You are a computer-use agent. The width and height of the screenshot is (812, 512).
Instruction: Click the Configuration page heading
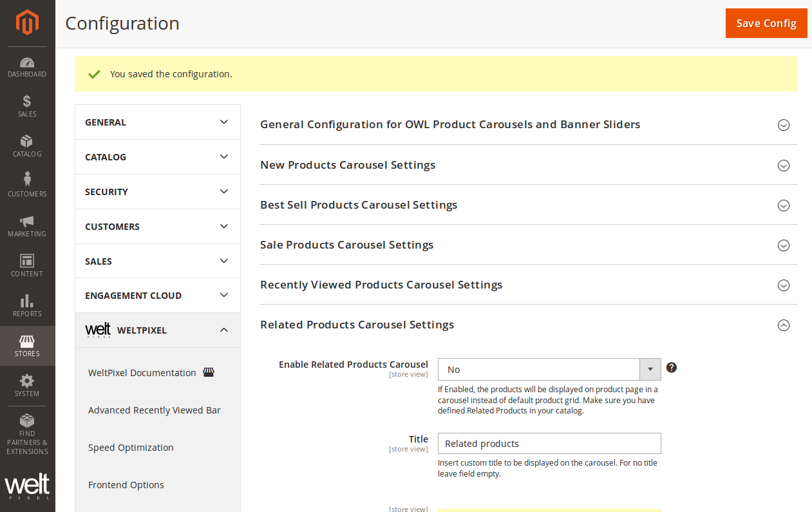pyautogui.click(x=122, y=23)
